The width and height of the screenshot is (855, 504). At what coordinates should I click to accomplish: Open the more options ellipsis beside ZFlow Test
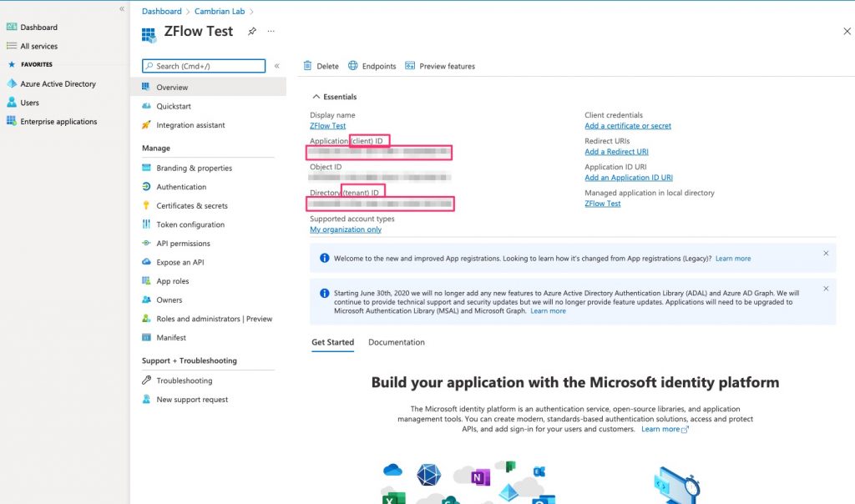[271, 31]
